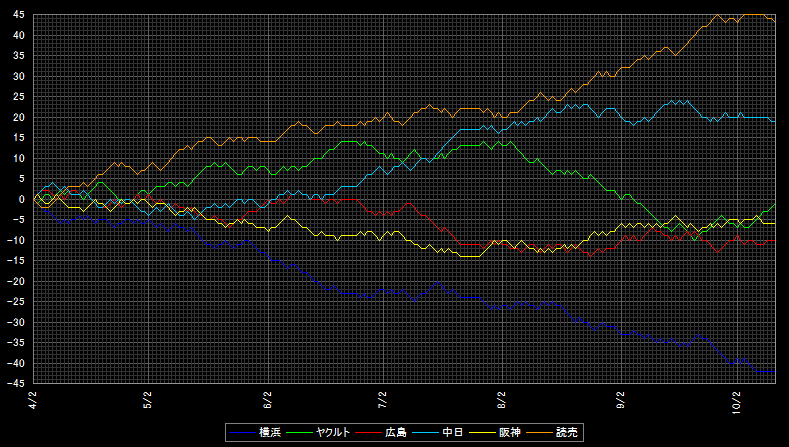Viewport: 789px width, 447px height.
Task: Click the -30 value on y-axis
Action: point(16,323)
